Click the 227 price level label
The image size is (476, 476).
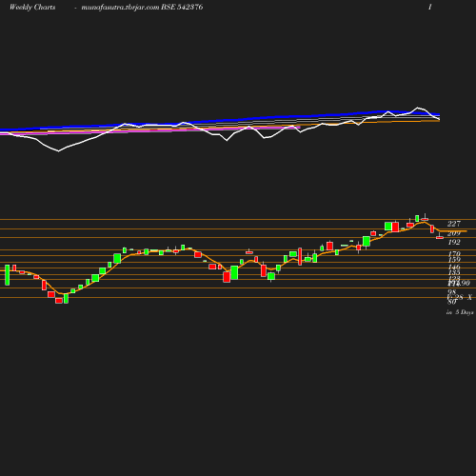click(454, 224)
